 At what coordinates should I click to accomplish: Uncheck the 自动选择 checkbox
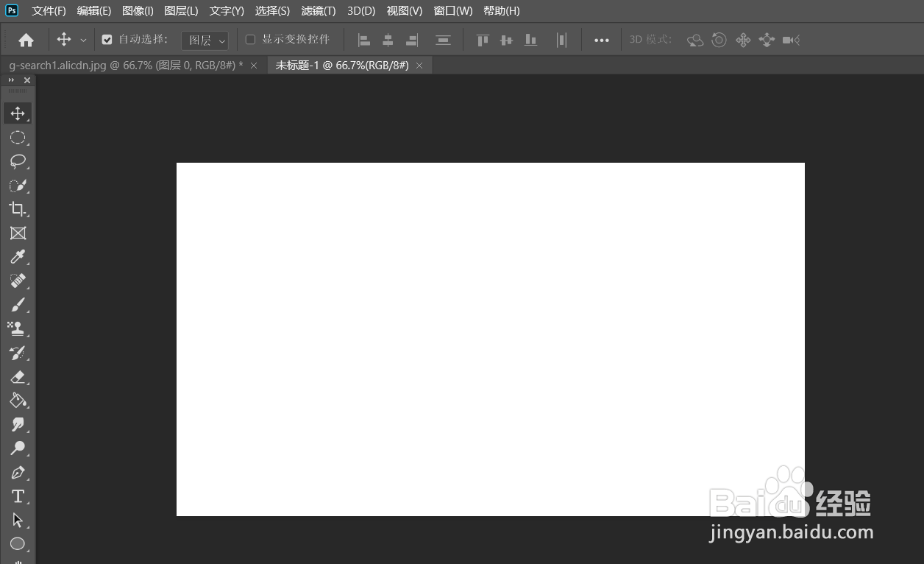(x=107, y=40)
